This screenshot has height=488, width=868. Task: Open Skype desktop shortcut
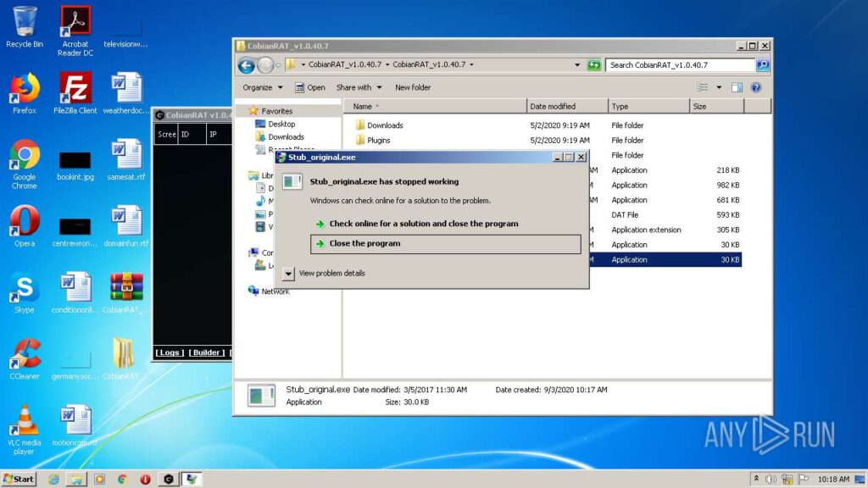(x=25, y=292)
